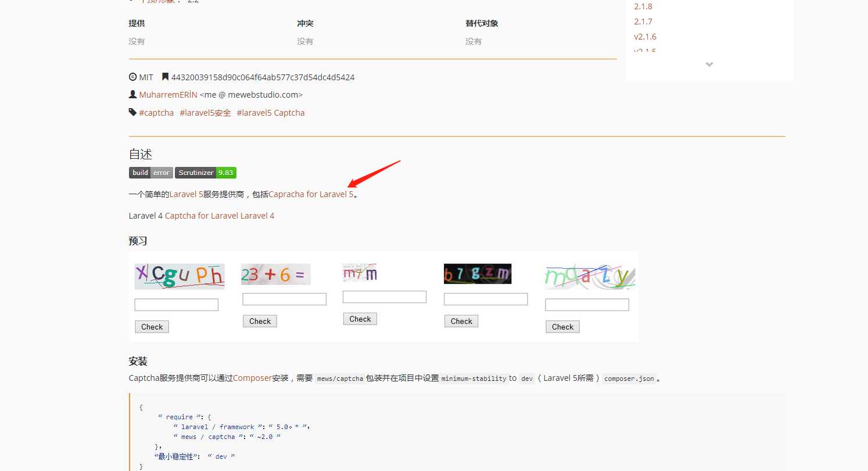The height and width of the screenshot is (471, 868).
Task: Click the build error badge
Action: (151, 173)
